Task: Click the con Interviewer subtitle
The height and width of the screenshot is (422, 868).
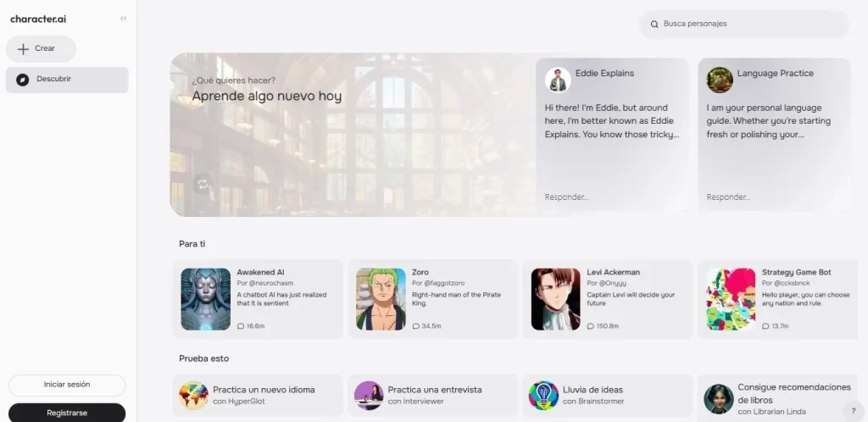Action: coord(415,402)
